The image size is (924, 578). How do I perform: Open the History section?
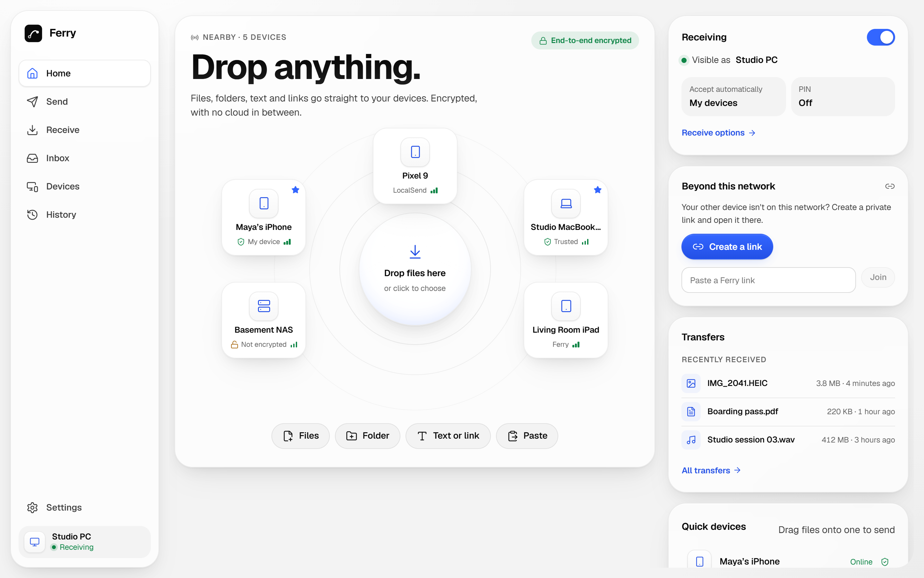coord(84,215)
